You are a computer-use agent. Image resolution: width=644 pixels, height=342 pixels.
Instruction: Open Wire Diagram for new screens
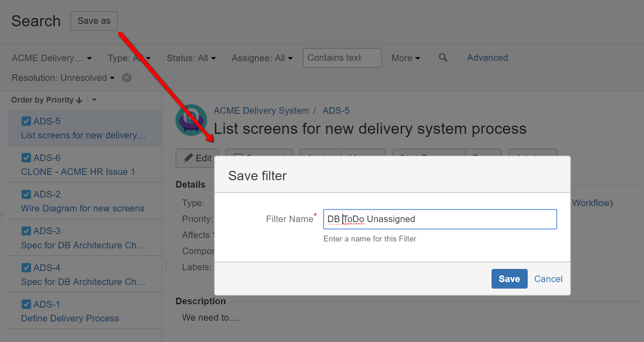point(83,208)
